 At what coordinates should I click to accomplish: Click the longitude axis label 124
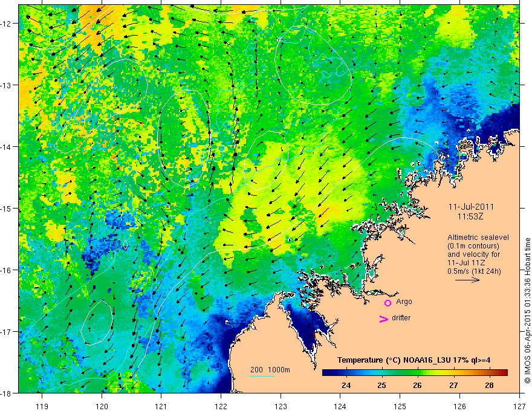click(340, 406)
